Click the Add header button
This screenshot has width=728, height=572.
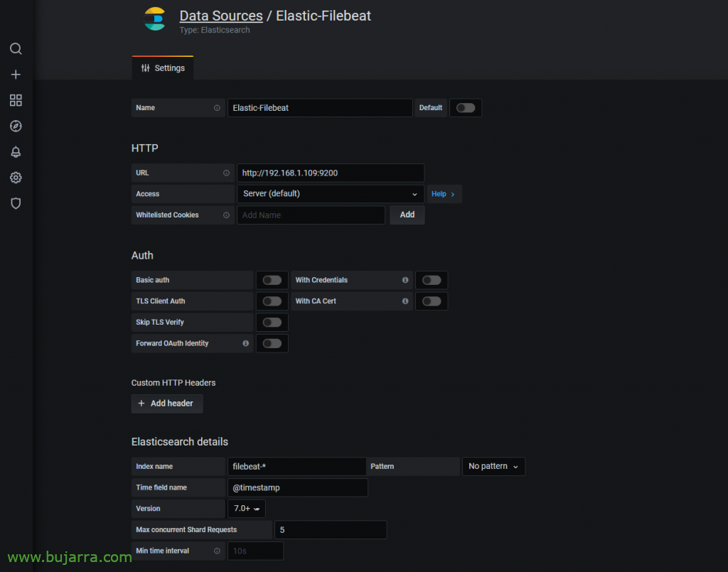(x=166, y=403)
